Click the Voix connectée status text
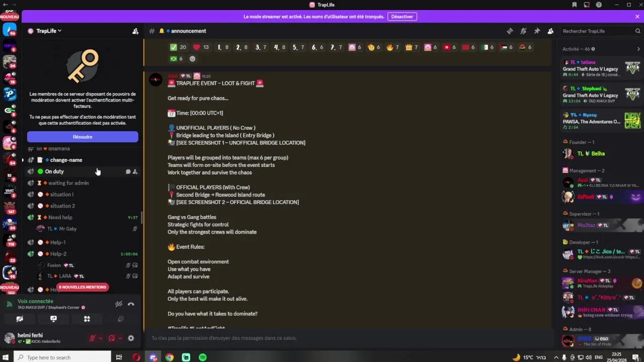Viewport: 644px width, 362px height. (x=35, y=302)
